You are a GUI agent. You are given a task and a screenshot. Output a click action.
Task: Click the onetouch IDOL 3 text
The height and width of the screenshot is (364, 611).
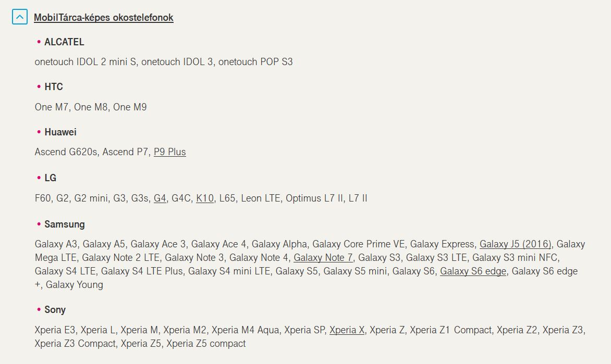tap(177, 62)
